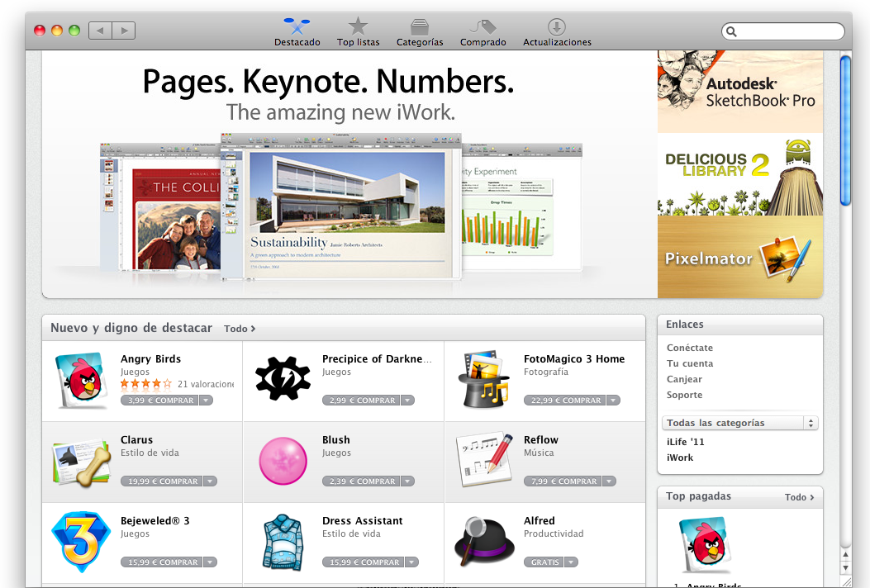
Task: Open Top listas star icon
Action: 358,26
